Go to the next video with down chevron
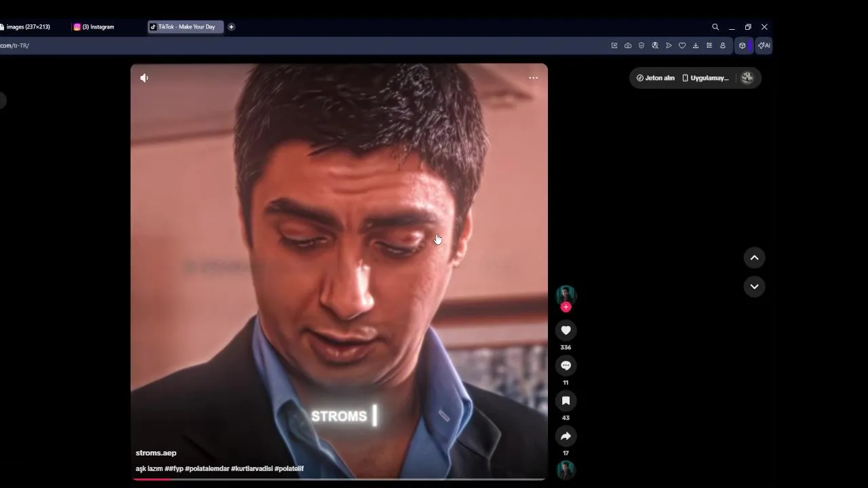This screenshot has height=488, width=868. click(x=754, y=287)
